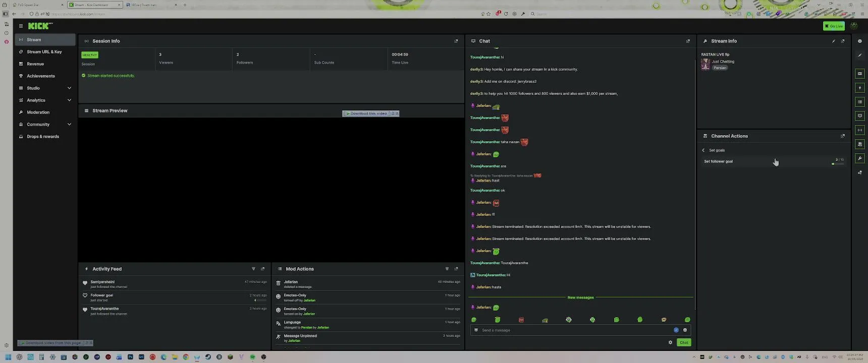Expand the Studio sidebar section
The height and width of the screenshot is (363, 868).
69,88
